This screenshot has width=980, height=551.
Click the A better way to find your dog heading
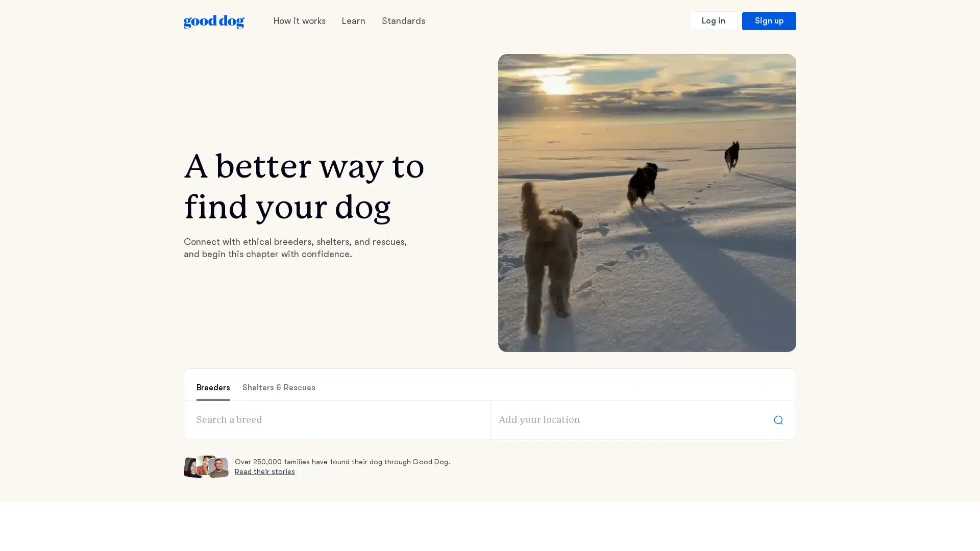click(304, 186)
